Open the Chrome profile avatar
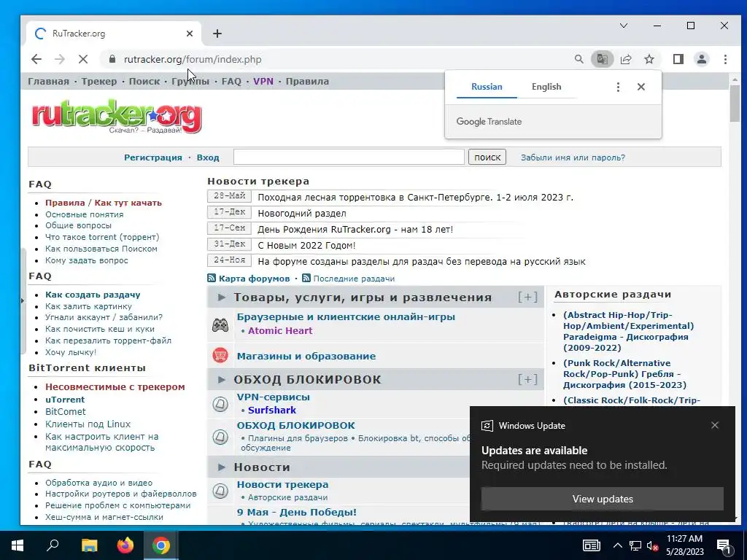The width and height of the screenshot is (747, 560). (702, 59)
